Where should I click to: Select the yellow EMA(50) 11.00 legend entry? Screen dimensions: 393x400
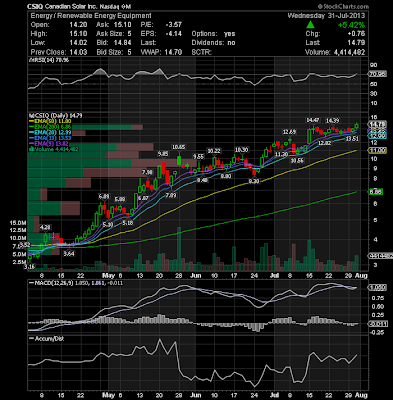click(50, 121)
